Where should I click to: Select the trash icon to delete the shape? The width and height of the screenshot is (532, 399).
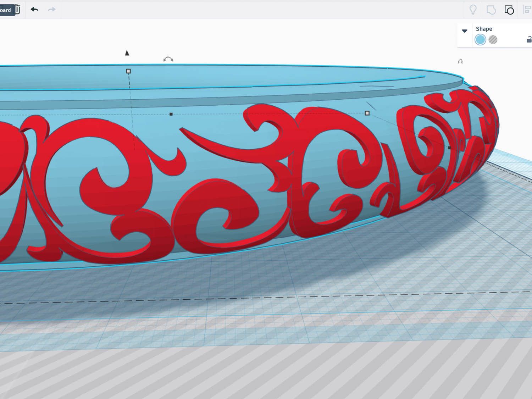(x=17, y=10)
